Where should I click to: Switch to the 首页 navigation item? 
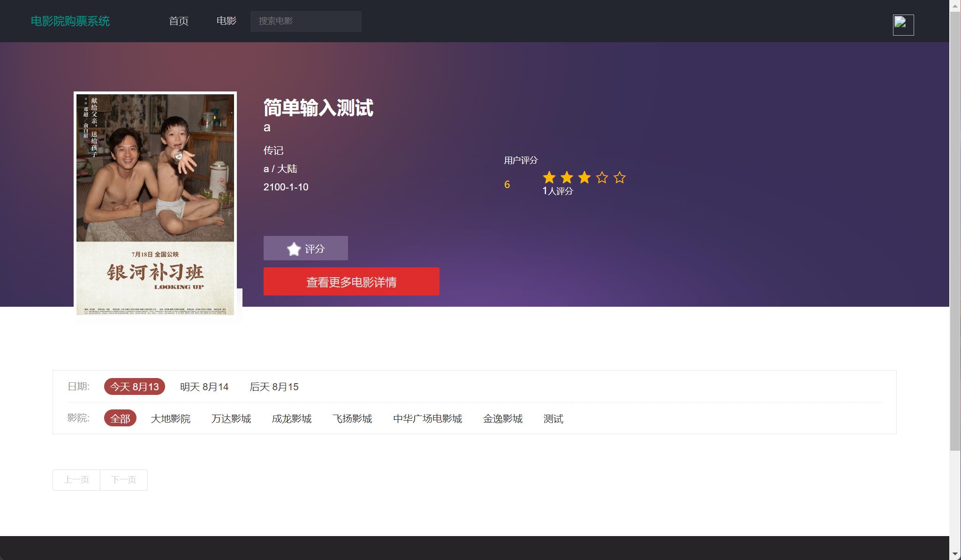click(179, 21)
